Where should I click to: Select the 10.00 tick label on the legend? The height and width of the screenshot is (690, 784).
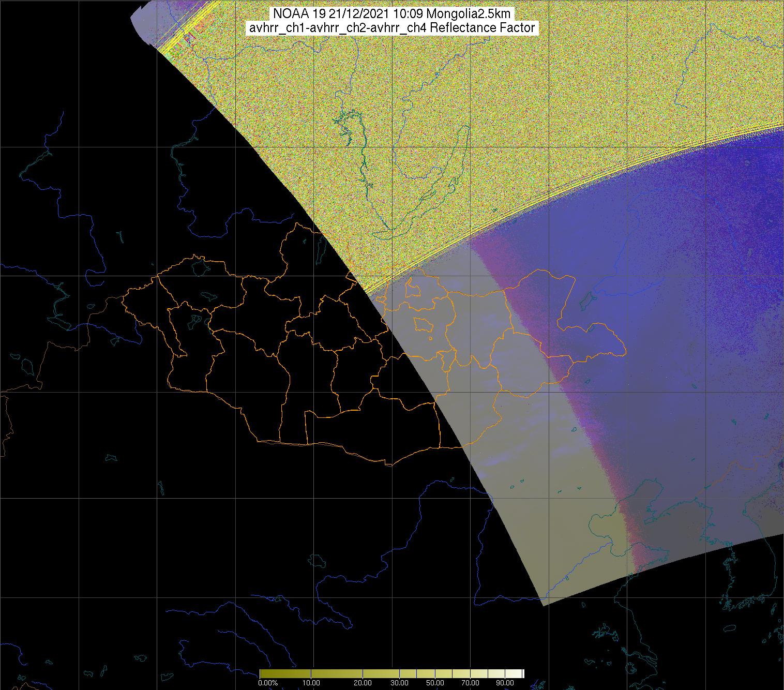[311, 683]
